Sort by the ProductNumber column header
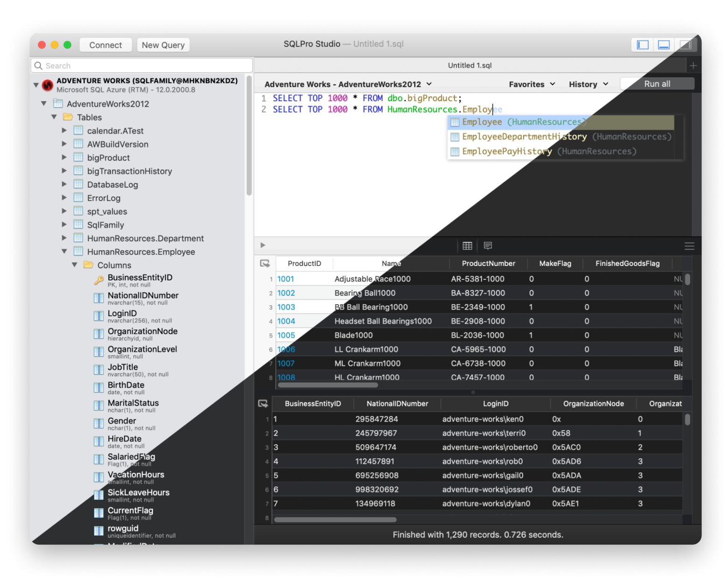 point(488,264)
